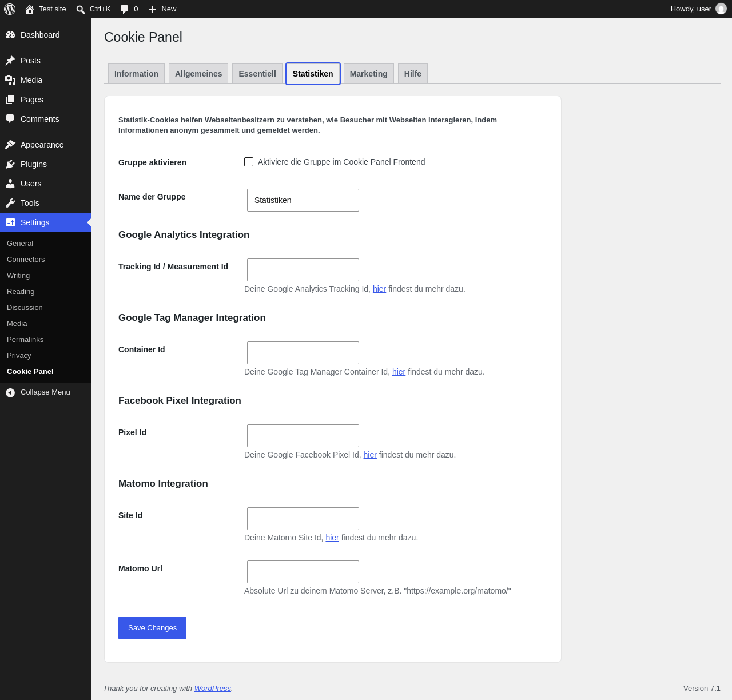Click the Plugins plug icon
The height and width of the screenshot is (700, 732).
click(x=10, y=164)
